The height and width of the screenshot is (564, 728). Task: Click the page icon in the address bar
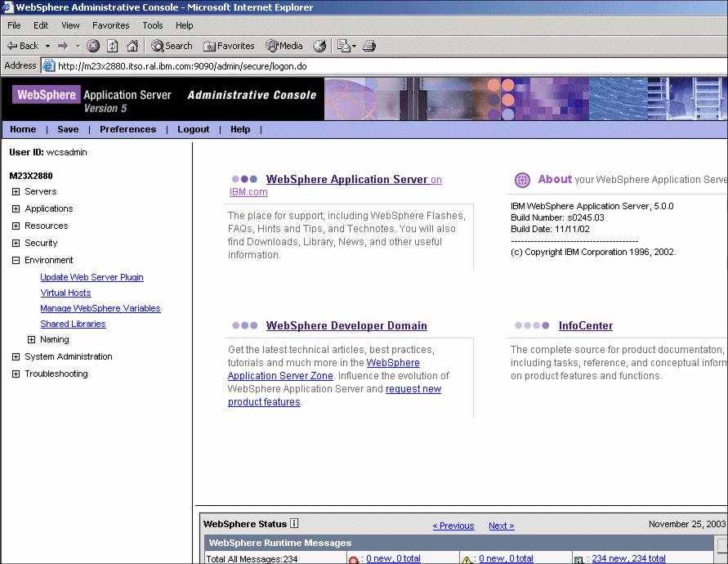coord(48,66)
